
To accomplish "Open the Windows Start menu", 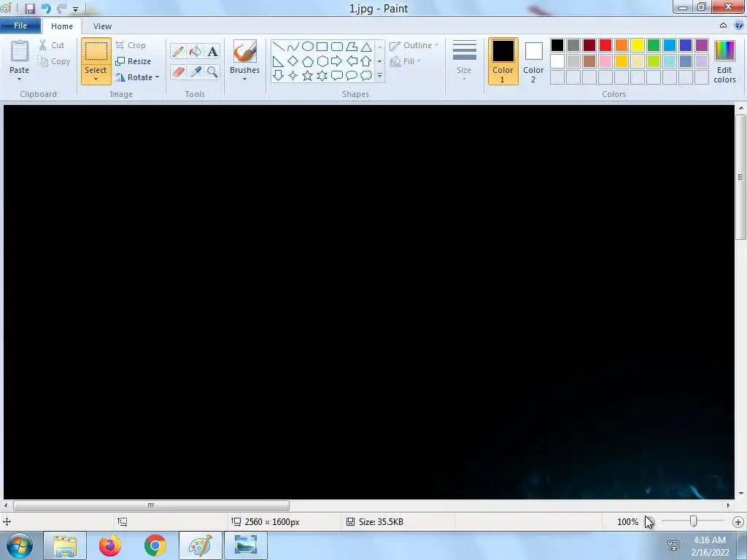I will coord(20,545).
